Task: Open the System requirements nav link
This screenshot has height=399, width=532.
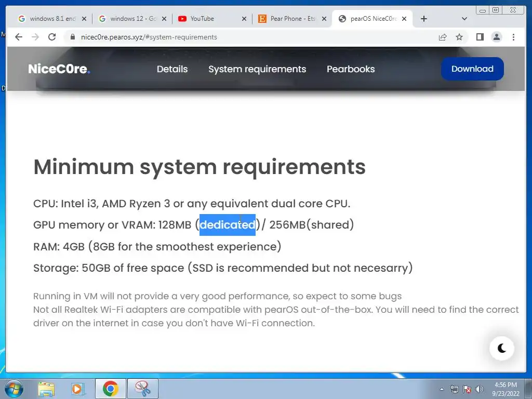Action: click(257, 69)
